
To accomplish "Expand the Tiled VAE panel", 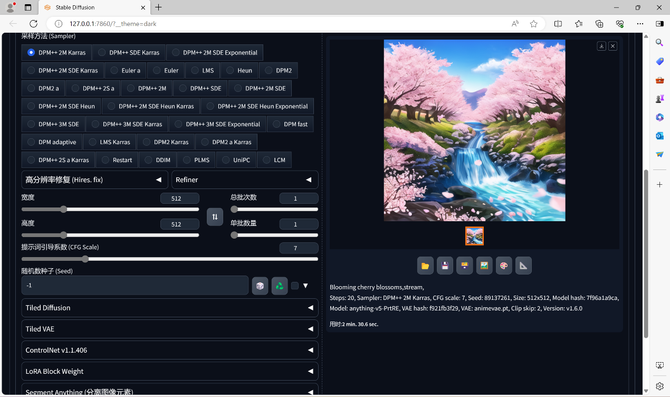I will [x=170, y=329].
